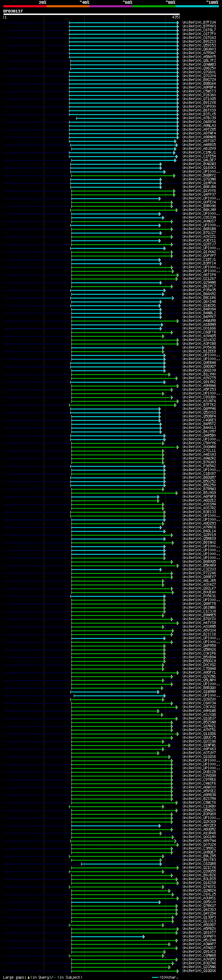Select hit label UniRef100_B4PPK7

click(x=199, y=317)
